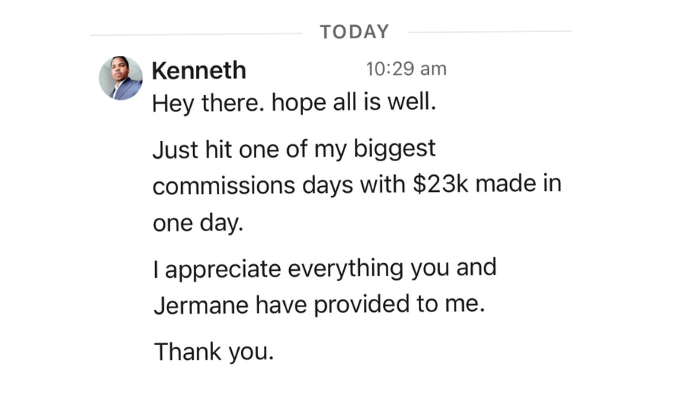Viewport: 700px width, 395px height.
Task: Click the TODAY date divider label
Action: pos(354,32)
